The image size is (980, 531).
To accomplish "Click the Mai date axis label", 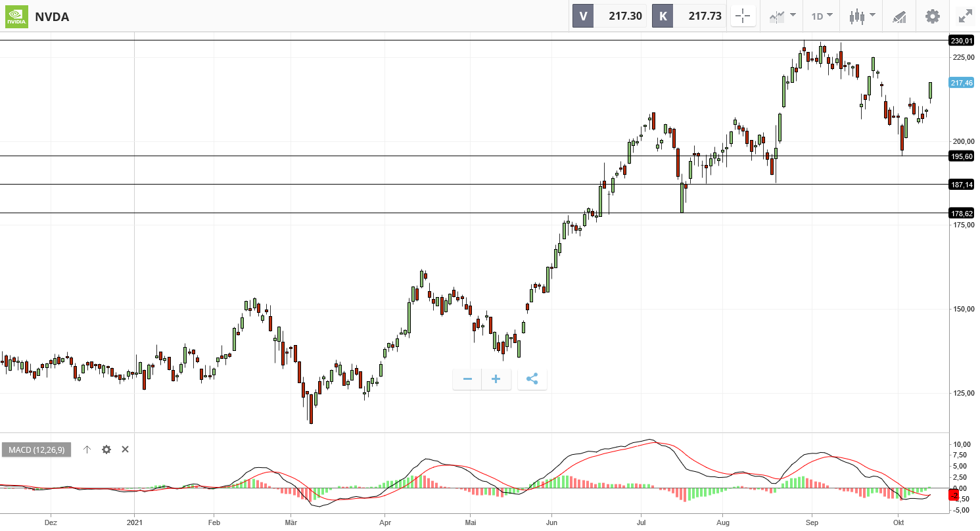I will (x=469, y=523).
